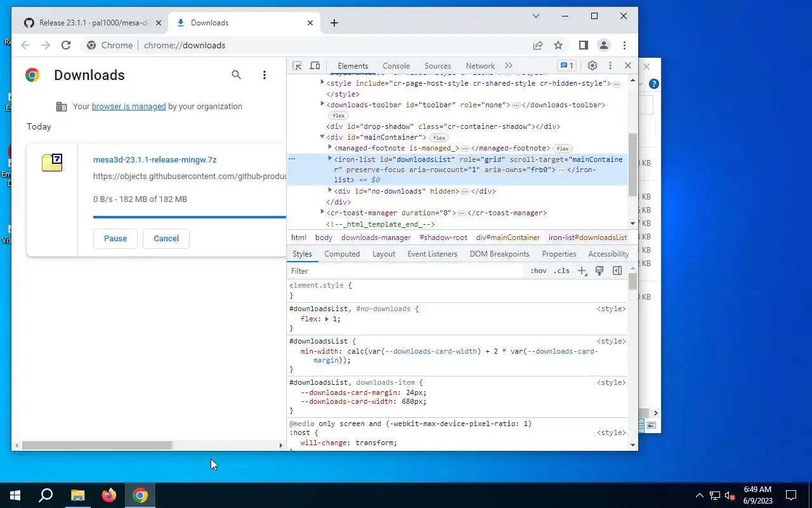Open the tab search dropdown

536,16
